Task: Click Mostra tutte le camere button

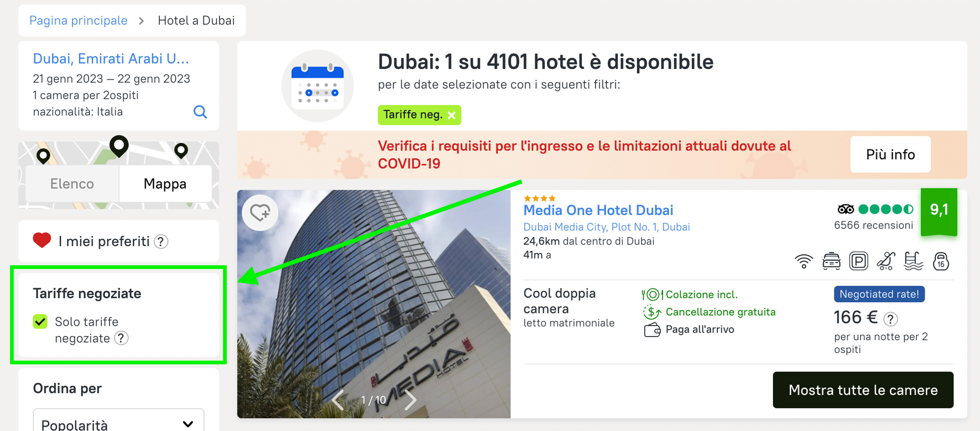Action: point(863,390)
